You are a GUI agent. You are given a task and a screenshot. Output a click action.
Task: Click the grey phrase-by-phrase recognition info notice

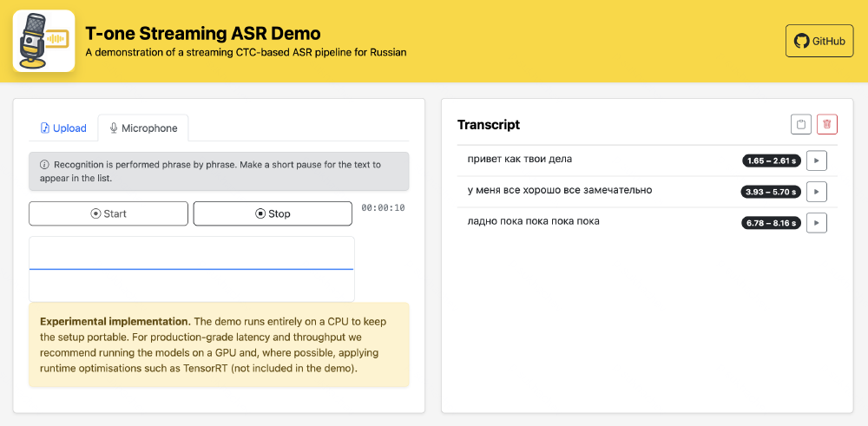(x=219, y=171)
